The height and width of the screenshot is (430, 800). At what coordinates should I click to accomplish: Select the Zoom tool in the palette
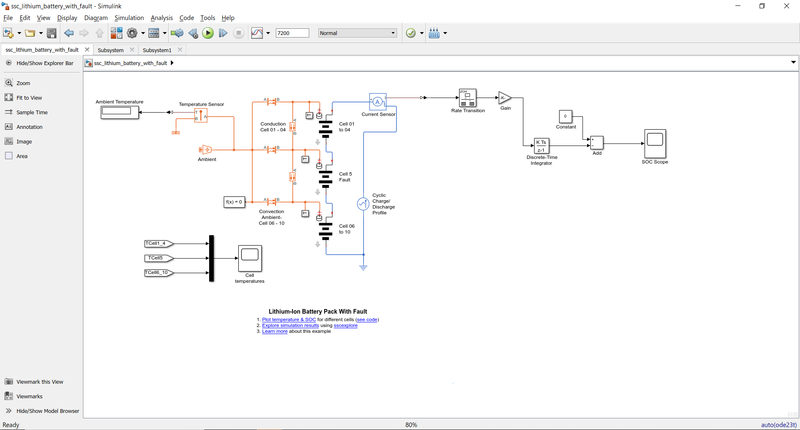click(x=17, y=83)
